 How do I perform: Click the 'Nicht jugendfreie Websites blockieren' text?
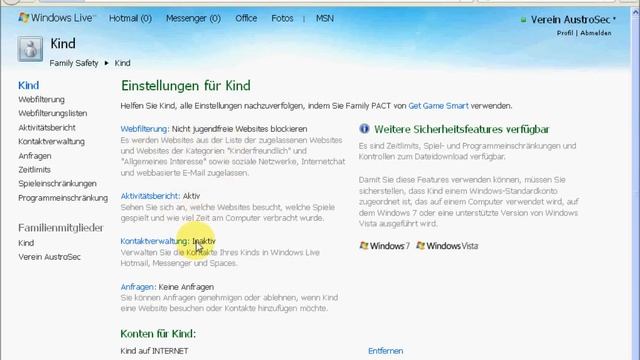240,129
